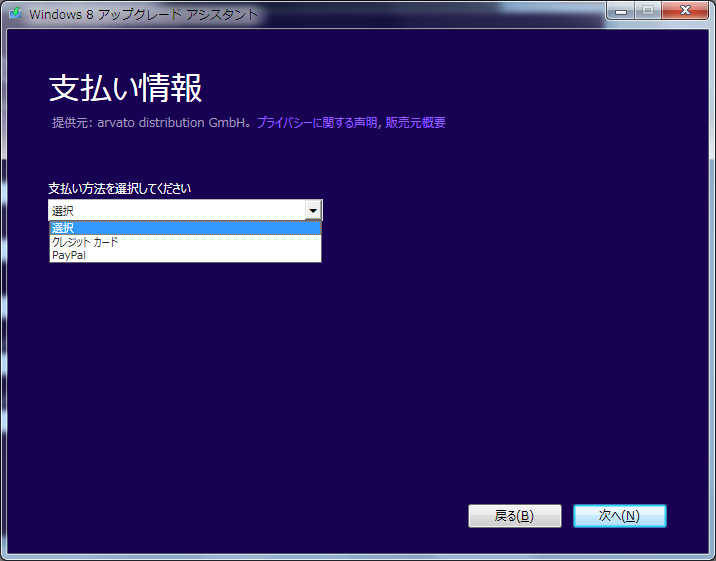The image size is (716, 561).
Task: Click the Windows 8 Upgrade Assistant title icon
Action: tap(16, 13)
